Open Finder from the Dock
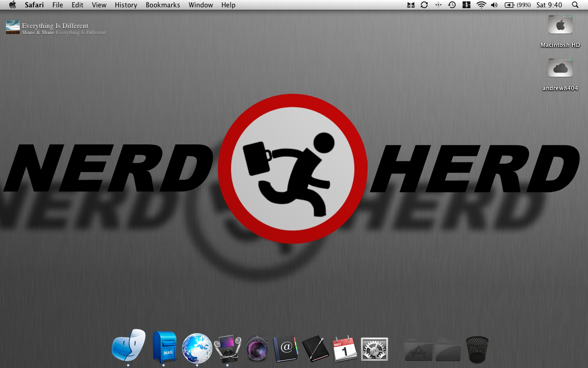This screenshot has width=588, height=368. [128, 345]
